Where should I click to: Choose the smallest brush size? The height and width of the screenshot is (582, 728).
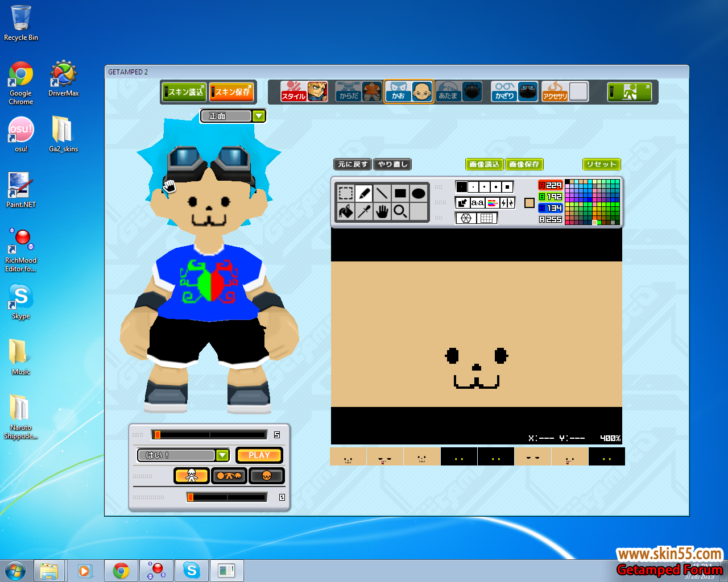462,186
